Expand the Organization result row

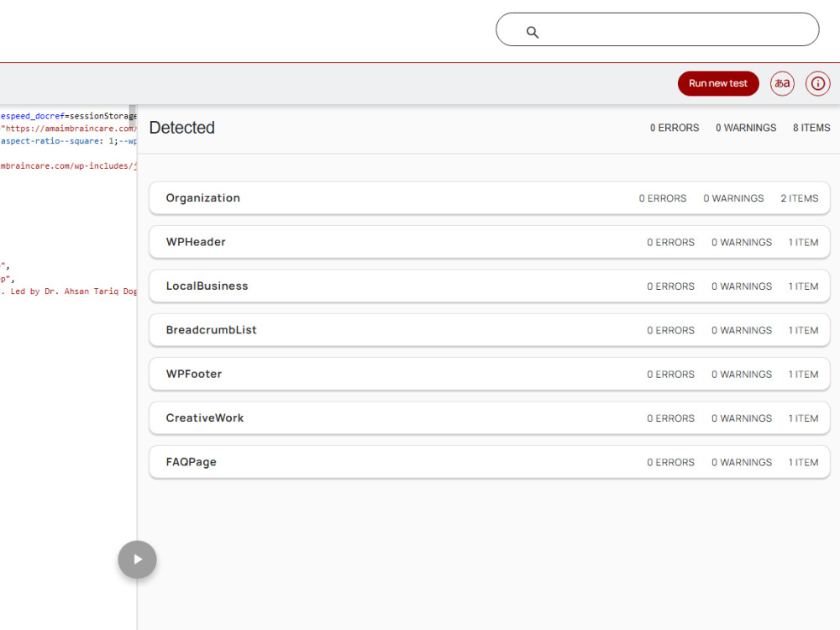(489, 198)
